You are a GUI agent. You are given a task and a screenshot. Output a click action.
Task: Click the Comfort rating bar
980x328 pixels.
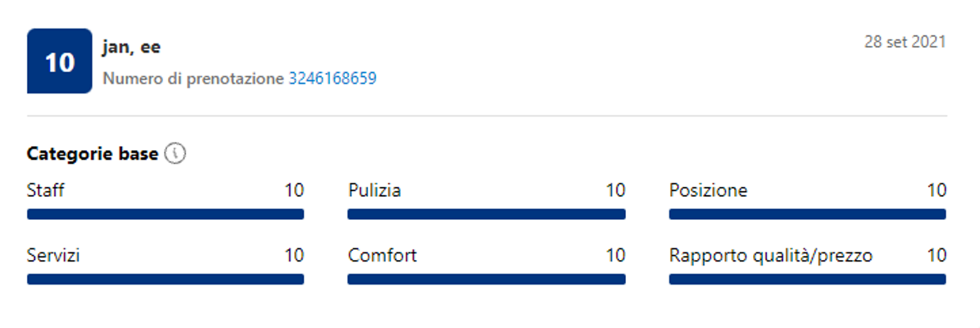click(x=486, y=279)
